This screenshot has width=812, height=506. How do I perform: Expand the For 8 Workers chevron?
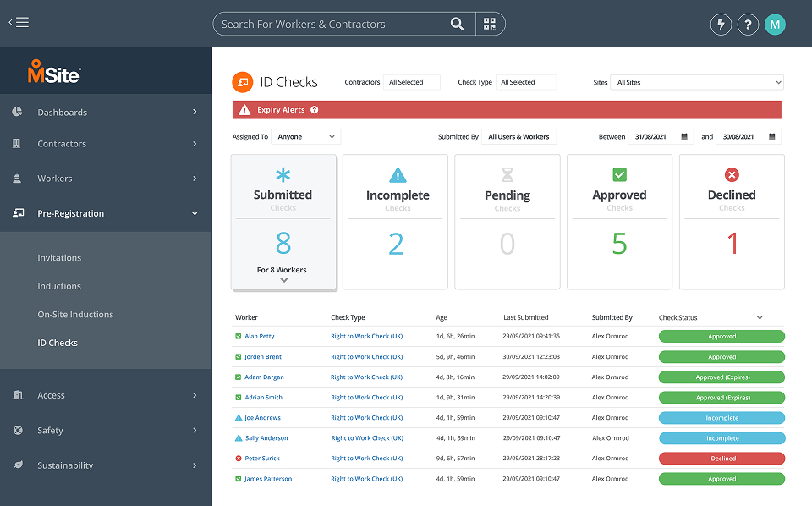coord(284,280)
